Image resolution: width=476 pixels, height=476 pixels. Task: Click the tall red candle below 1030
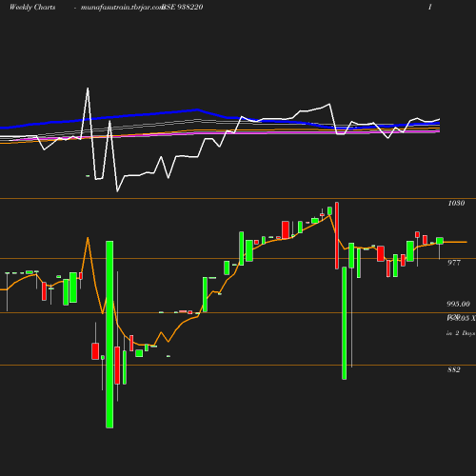(x=337, y=235)
